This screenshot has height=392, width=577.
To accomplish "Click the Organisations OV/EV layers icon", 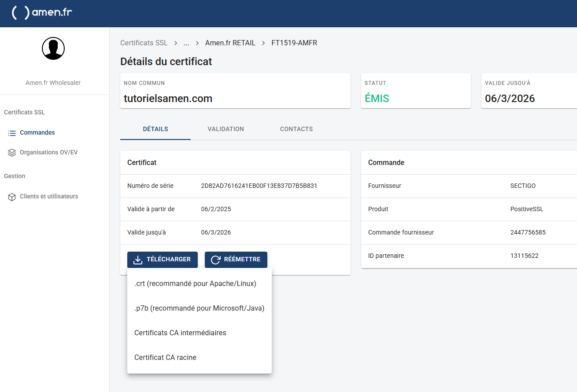I will coord(12,153).
